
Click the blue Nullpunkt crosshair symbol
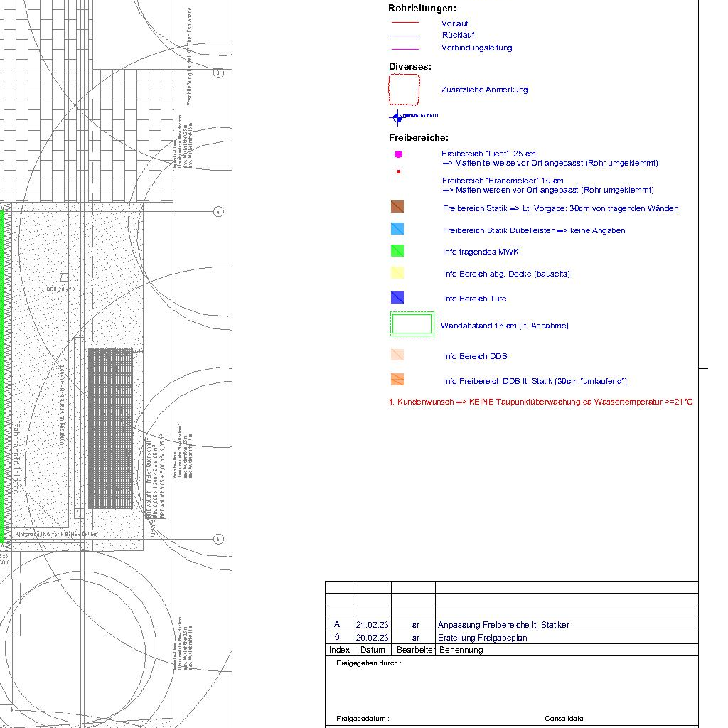(x=397, y=117)
